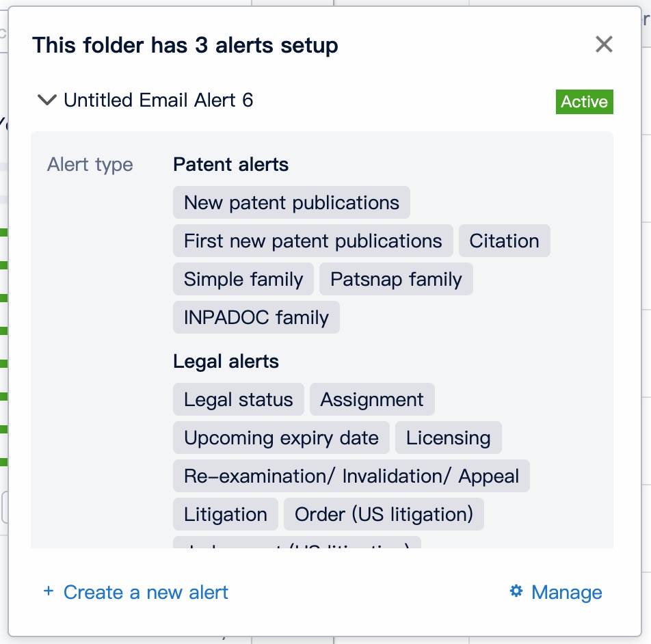Click the First new patent publications tag
The image size is (651, 644).
click(x=313, y=241)
